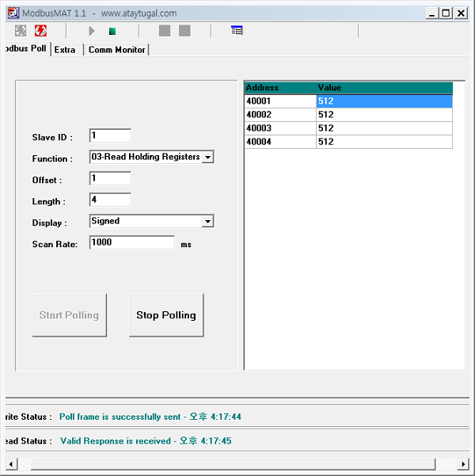Viewport: 475px width, 476px height.
Task: Click the Slave ID input field
Action: click(110, 136)
